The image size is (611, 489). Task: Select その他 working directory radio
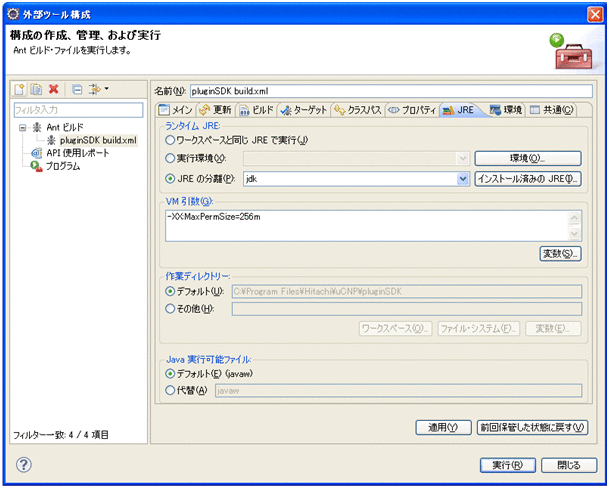pyautogui.click(x=170, y=309)
